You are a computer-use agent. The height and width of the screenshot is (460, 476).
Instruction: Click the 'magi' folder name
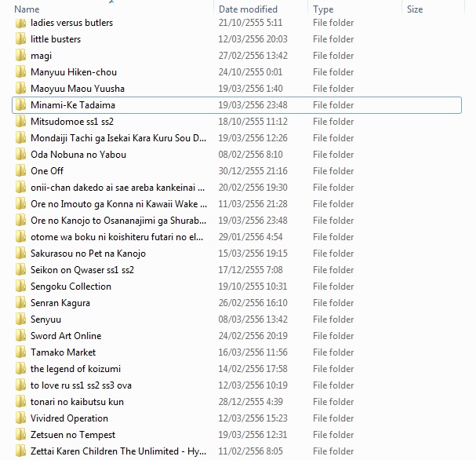(41, 56)
